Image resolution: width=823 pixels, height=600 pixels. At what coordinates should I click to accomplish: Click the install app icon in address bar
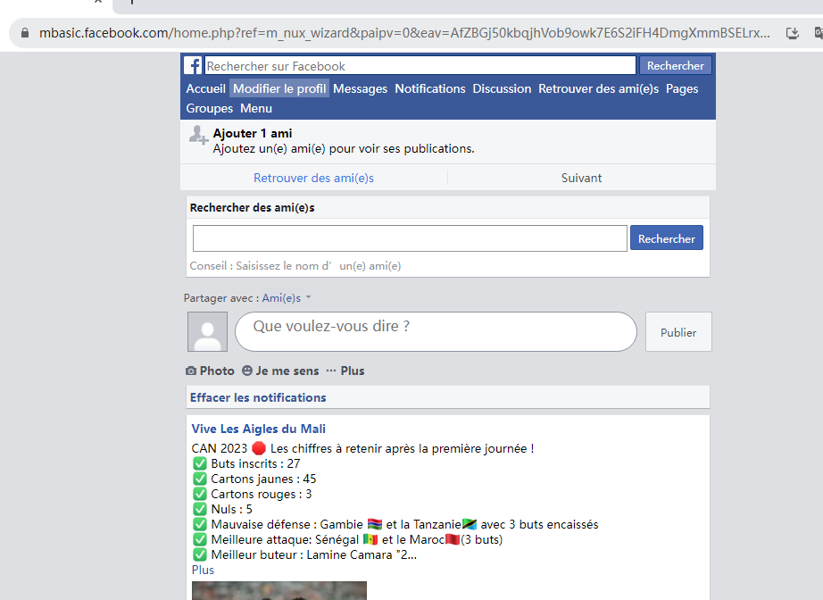pos(792,33)
